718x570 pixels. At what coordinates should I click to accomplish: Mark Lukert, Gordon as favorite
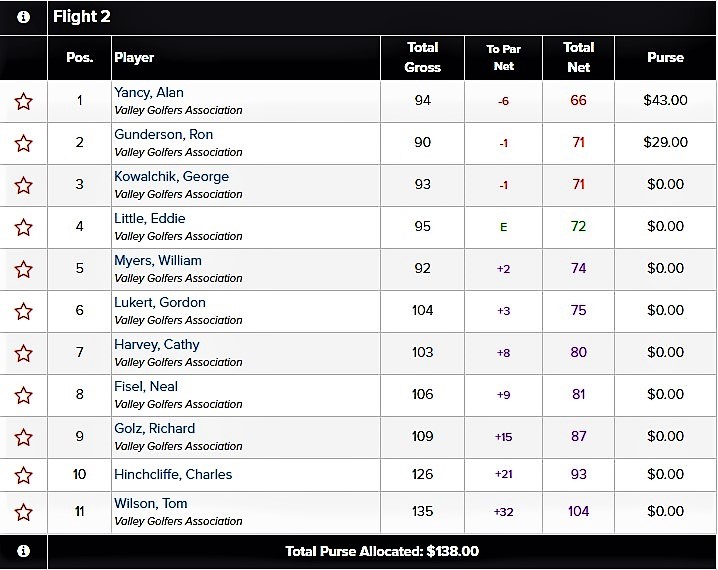23,311
